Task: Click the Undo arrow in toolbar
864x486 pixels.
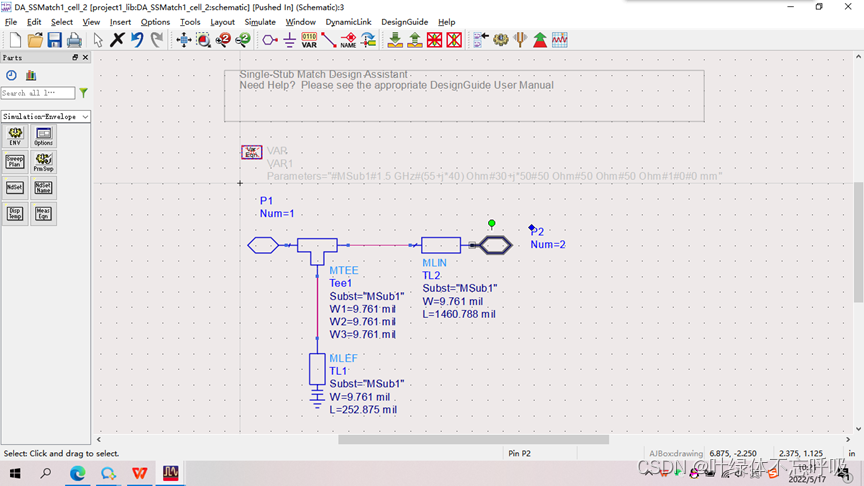Action: [x=137, y=40]
